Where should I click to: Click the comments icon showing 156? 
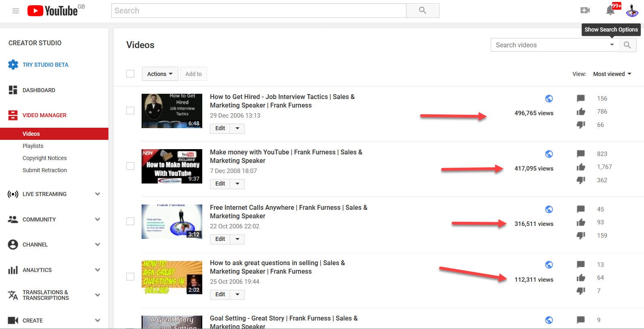[580, 99]
